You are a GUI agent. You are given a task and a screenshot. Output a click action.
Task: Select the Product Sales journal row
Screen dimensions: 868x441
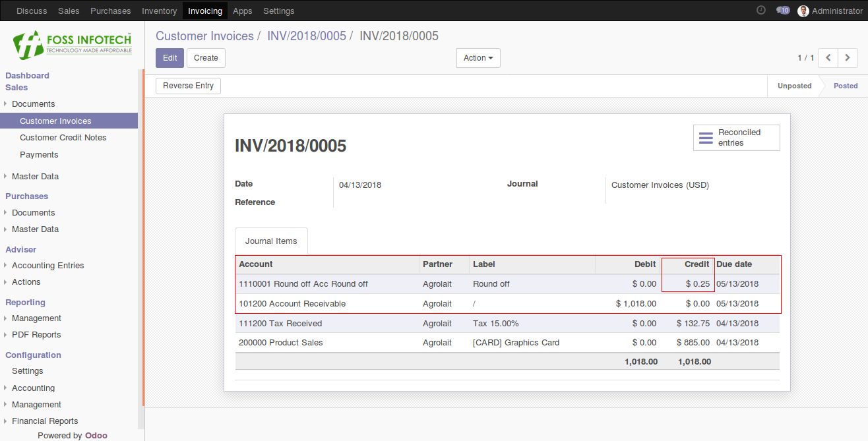point(507,343)
